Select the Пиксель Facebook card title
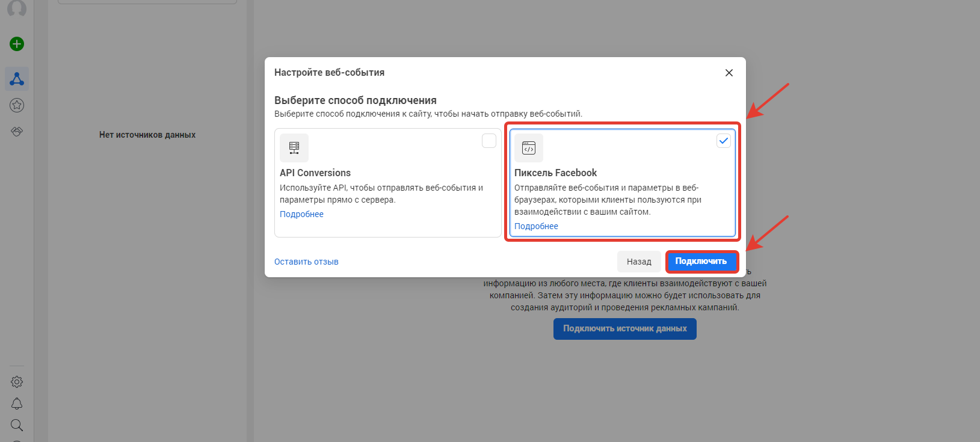This screenshot has width=980, height=442. pyautogui.click(x=555, y=173)
